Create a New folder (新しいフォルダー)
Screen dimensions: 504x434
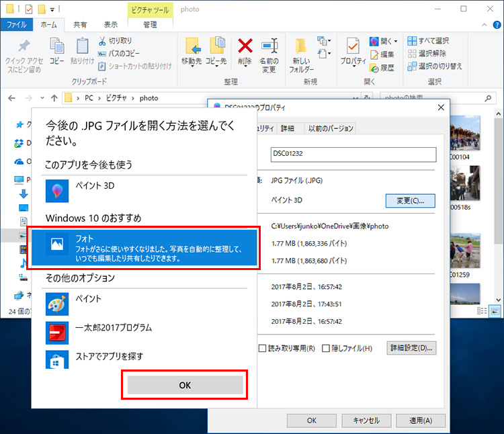click(x=302, y=55)
